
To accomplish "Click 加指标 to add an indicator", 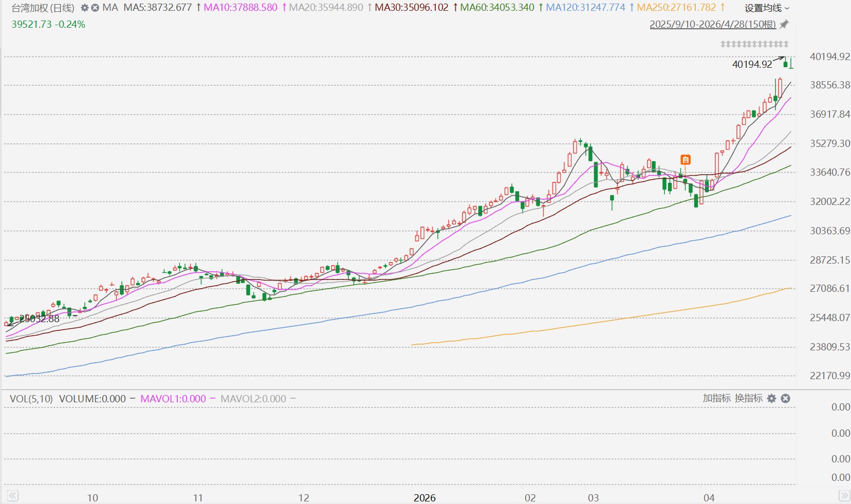I will pos(716,398).
